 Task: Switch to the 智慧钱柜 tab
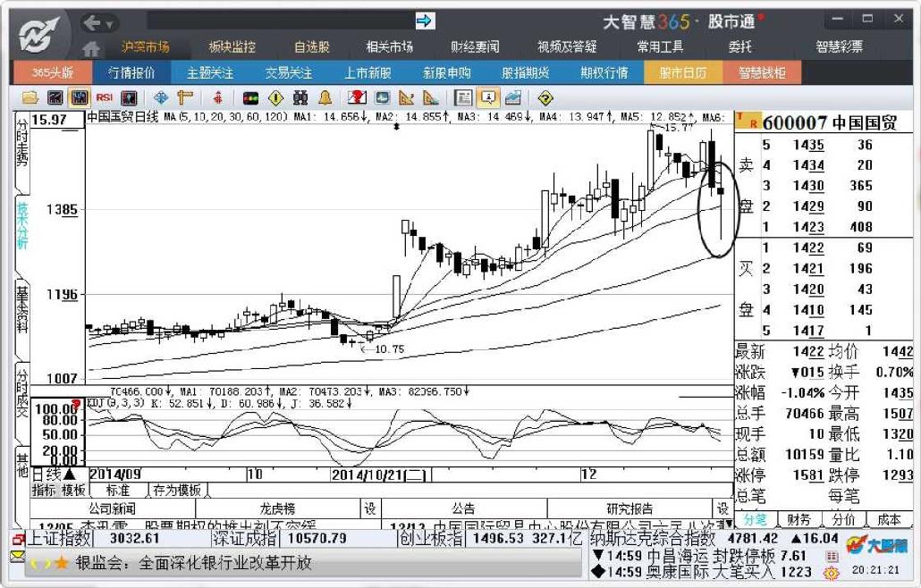(762, 72)
